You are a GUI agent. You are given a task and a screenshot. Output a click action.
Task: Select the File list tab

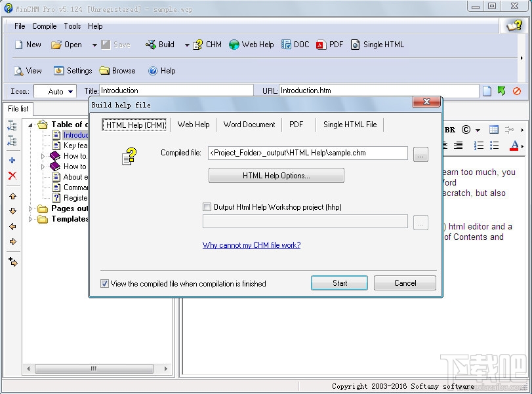pyautogui.click(x=18, y=109)
